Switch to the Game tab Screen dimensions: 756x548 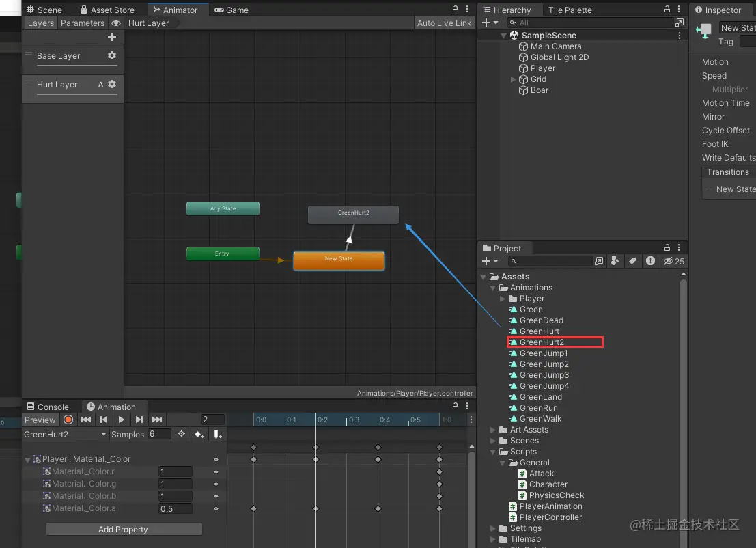coord(232,10)
